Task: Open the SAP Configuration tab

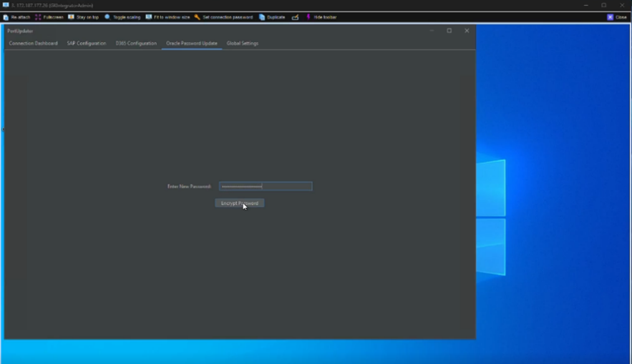Action: (x=87, y=44)
